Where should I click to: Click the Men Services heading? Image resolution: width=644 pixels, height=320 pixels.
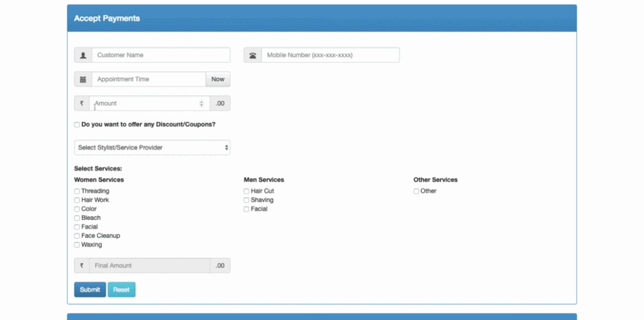tap(264, 180)
